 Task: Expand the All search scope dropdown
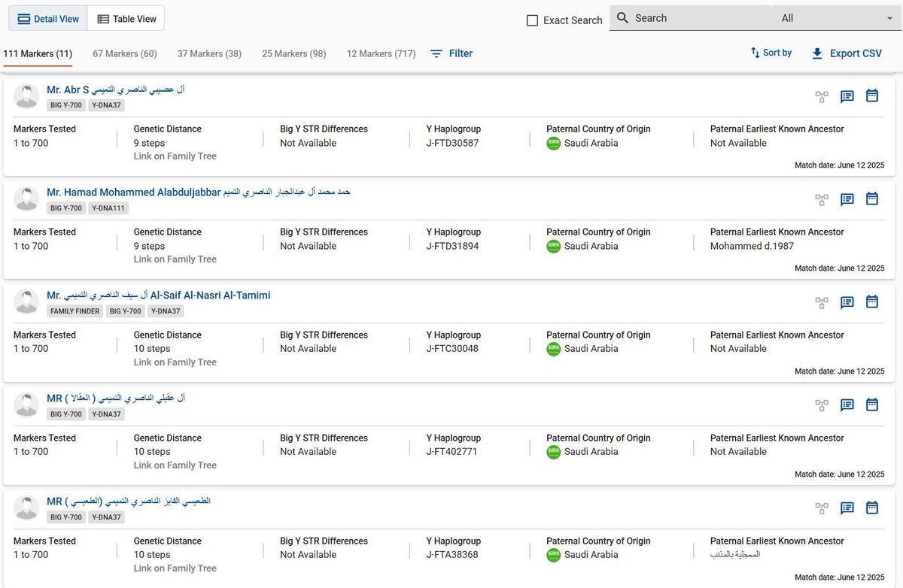click(836, 18)
